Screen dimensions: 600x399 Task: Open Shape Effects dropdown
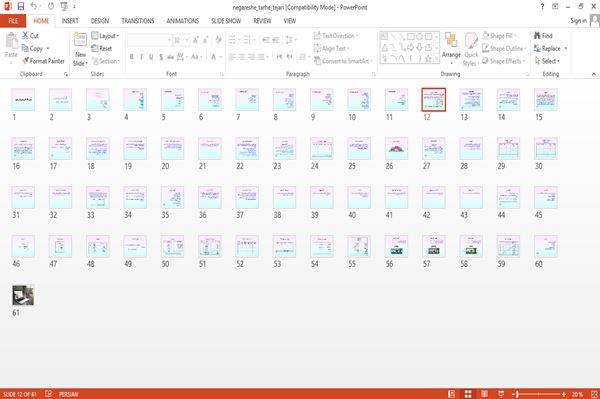click(504, 61)
